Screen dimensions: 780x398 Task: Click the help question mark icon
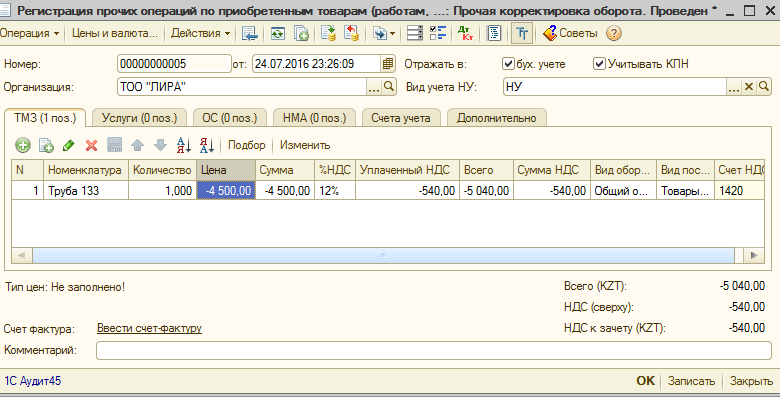point(614,33)
